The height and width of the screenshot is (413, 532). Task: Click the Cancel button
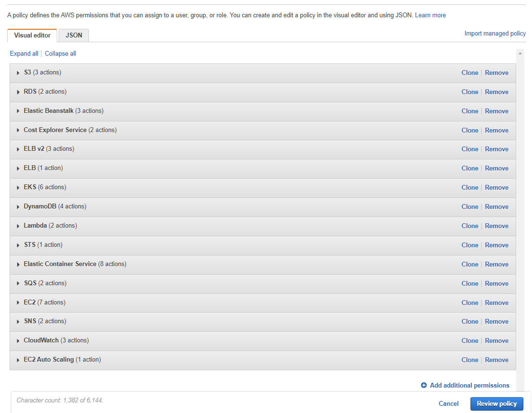[448, 404]
